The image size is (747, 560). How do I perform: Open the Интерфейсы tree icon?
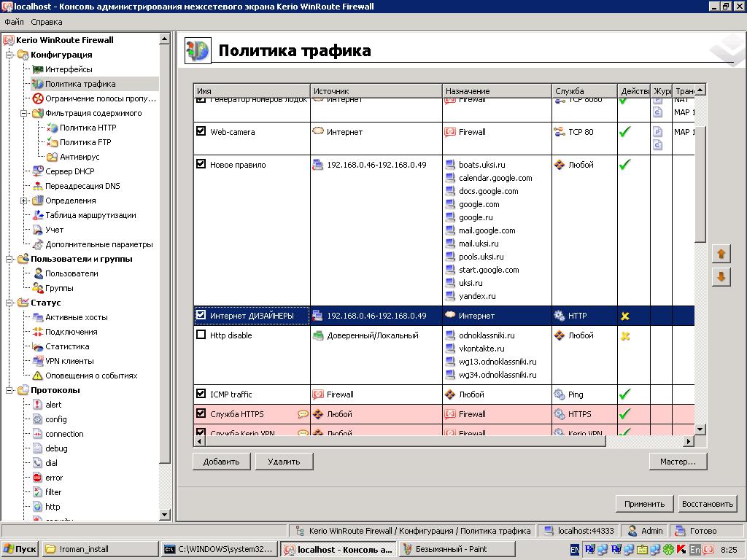[x=38, y=69]
